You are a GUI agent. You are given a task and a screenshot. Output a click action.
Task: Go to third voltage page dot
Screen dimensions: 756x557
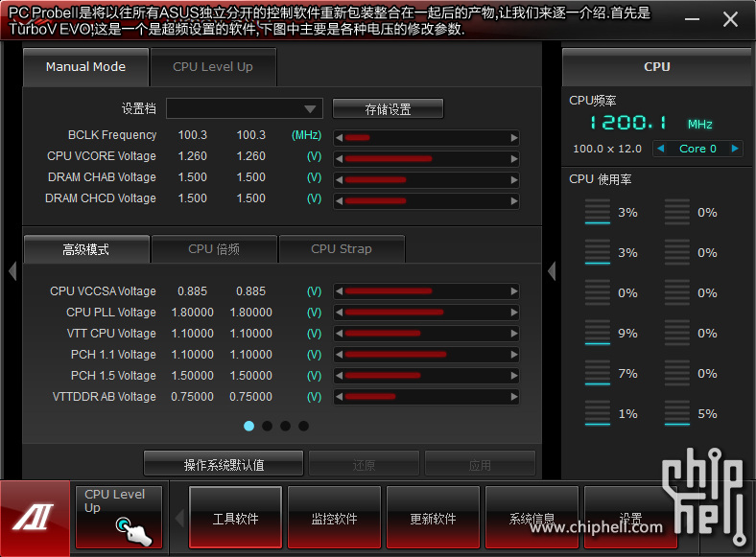pos(286,426)
